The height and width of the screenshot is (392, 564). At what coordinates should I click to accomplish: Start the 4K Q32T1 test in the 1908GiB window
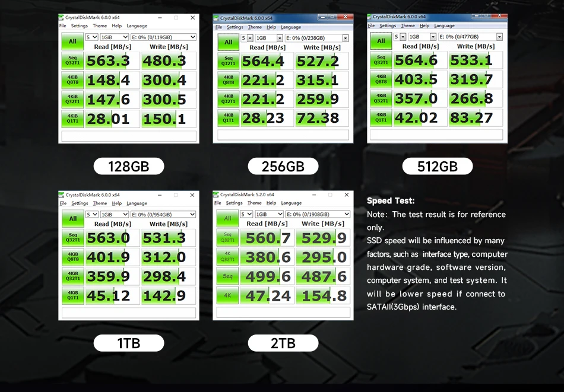[227, 257]
